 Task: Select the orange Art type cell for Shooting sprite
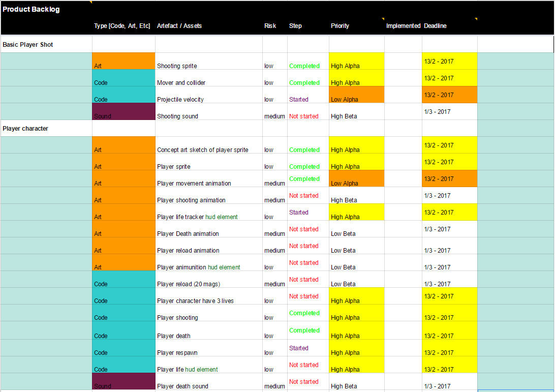pyautogui.click(x=123, y=61)
